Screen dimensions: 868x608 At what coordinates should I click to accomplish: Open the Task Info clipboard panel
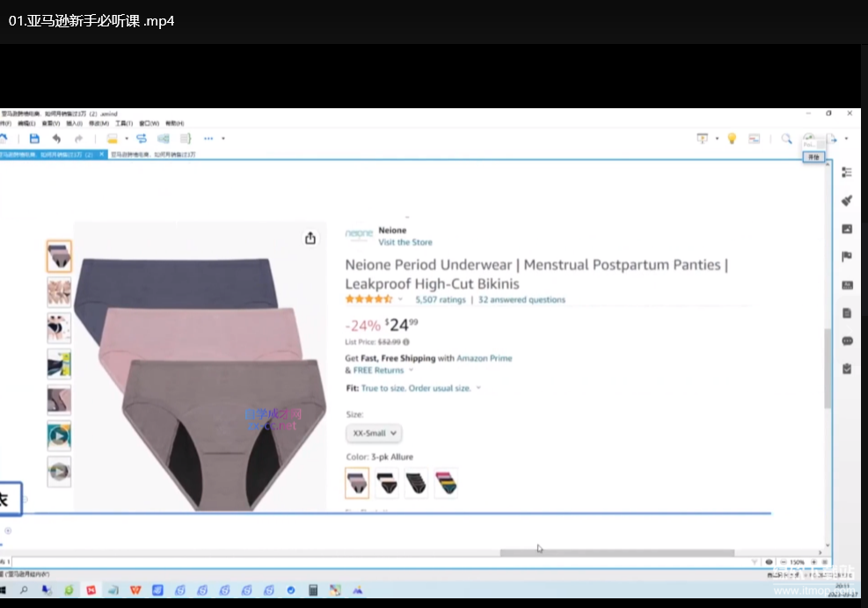point(847,369)
